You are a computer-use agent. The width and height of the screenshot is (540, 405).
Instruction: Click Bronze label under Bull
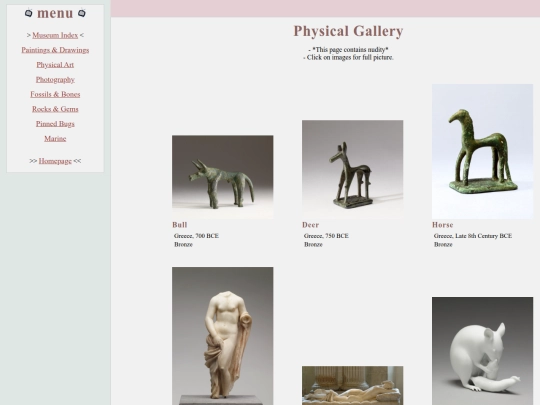(183, 245)
